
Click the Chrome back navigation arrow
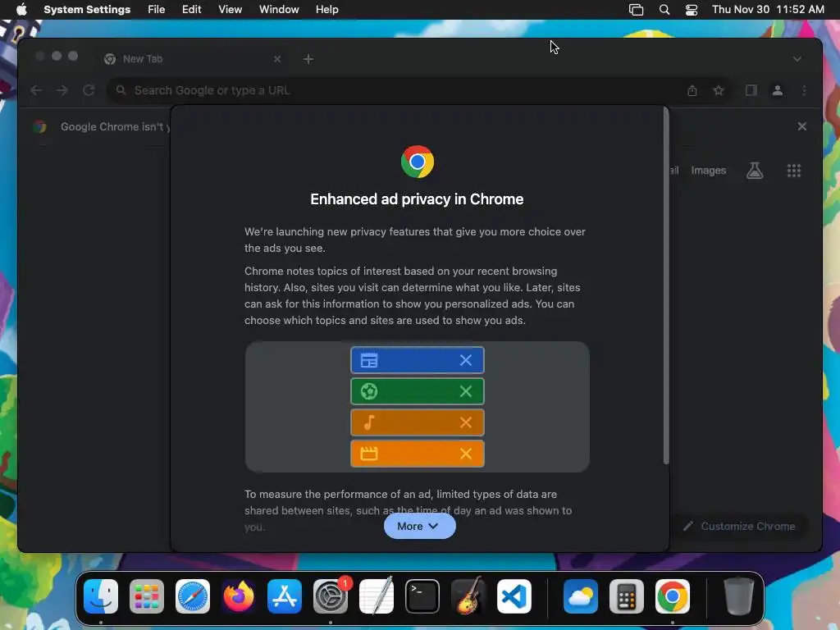point(36,90)
